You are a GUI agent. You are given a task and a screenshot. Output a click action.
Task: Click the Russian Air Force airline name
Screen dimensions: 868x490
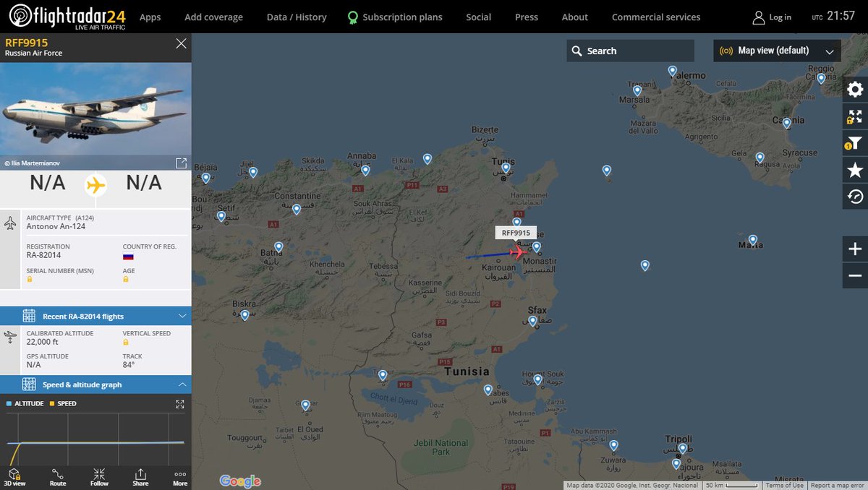tap(33, 53)
